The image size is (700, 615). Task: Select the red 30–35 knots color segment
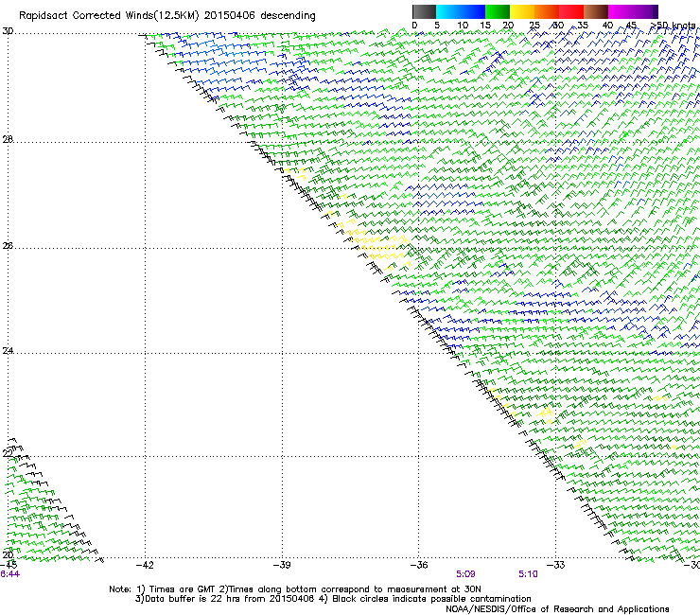[571, 11]
